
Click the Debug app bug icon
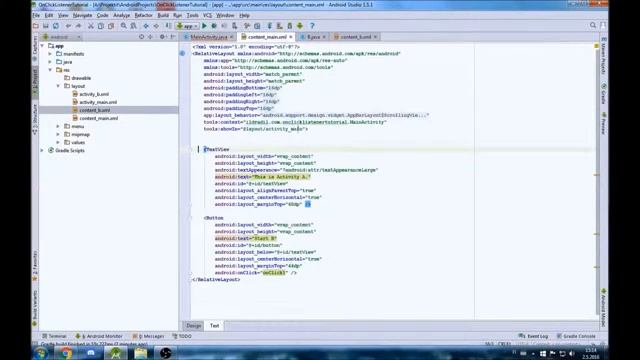coord(214,26)
